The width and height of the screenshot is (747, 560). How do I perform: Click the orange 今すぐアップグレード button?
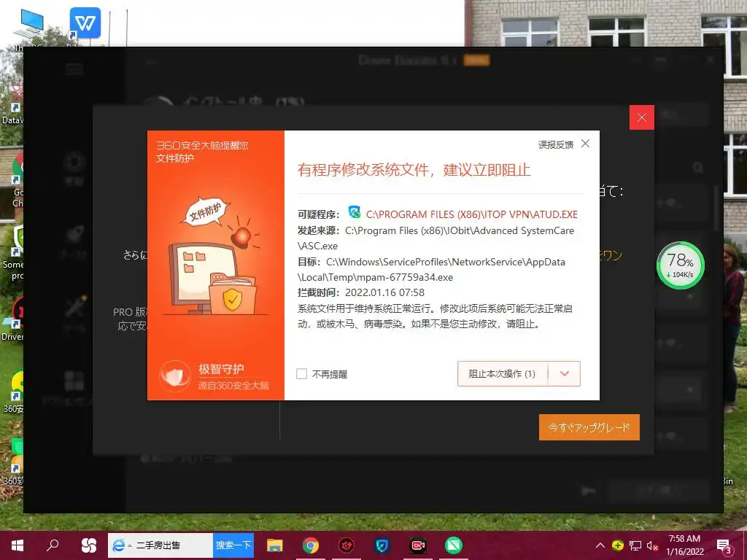point(589,427)
